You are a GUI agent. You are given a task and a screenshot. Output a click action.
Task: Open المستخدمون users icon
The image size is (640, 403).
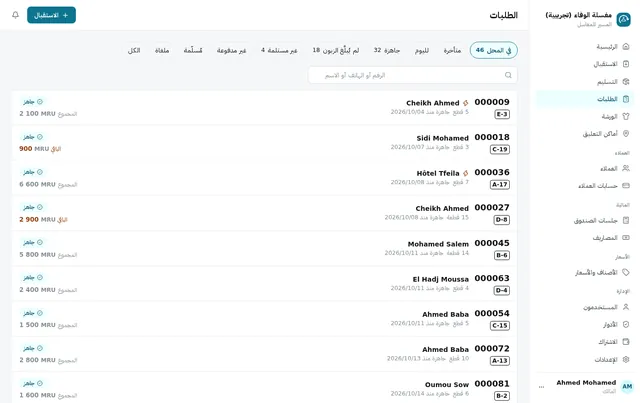(x=626, y=307)
